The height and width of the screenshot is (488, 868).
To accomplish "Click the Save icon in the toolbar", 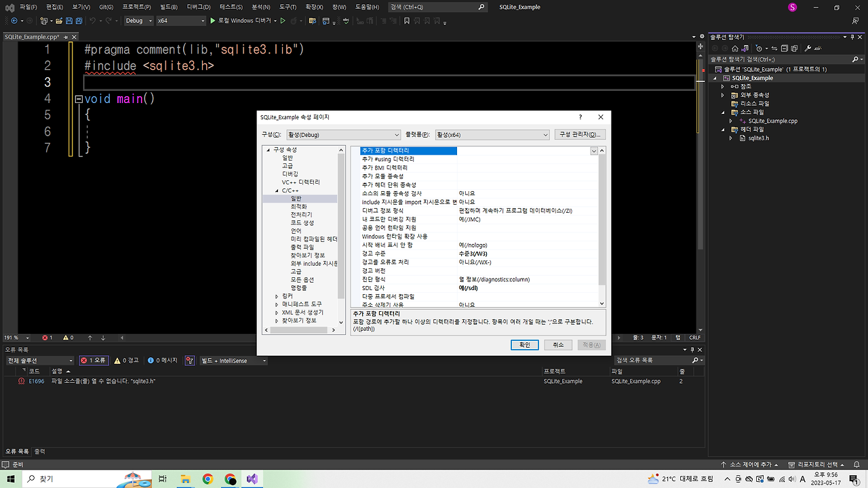I will click(71, 21).
